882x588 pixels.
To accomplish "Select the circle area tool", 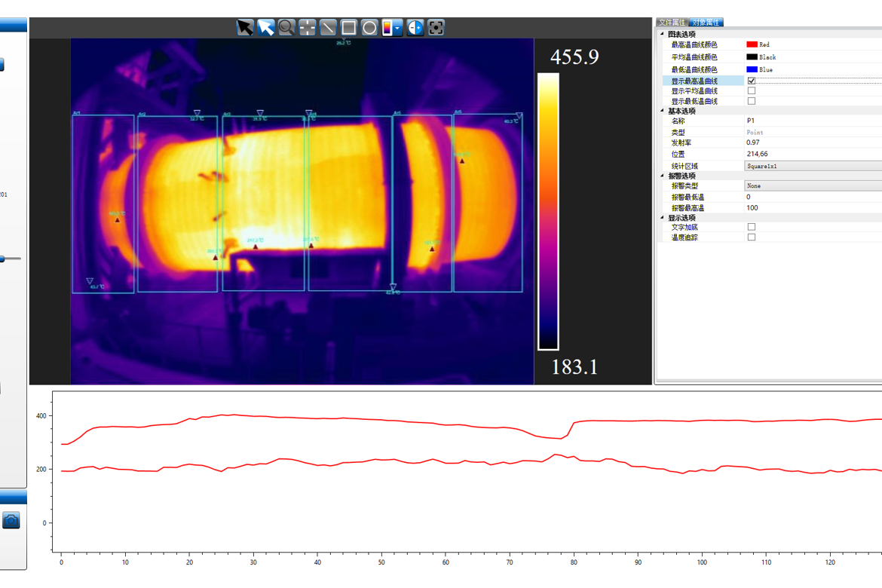I will [x=369, y=28].
